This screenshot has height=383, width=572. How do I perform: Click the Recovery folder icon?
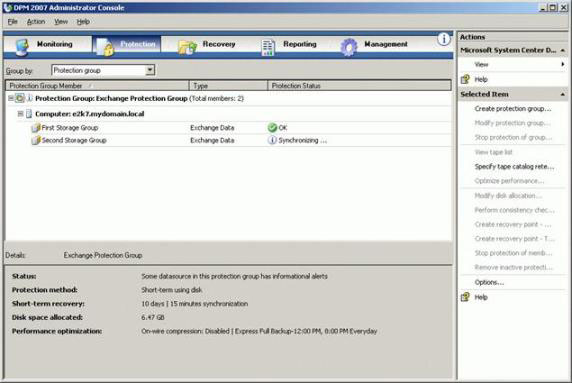(x=188, y=47)
